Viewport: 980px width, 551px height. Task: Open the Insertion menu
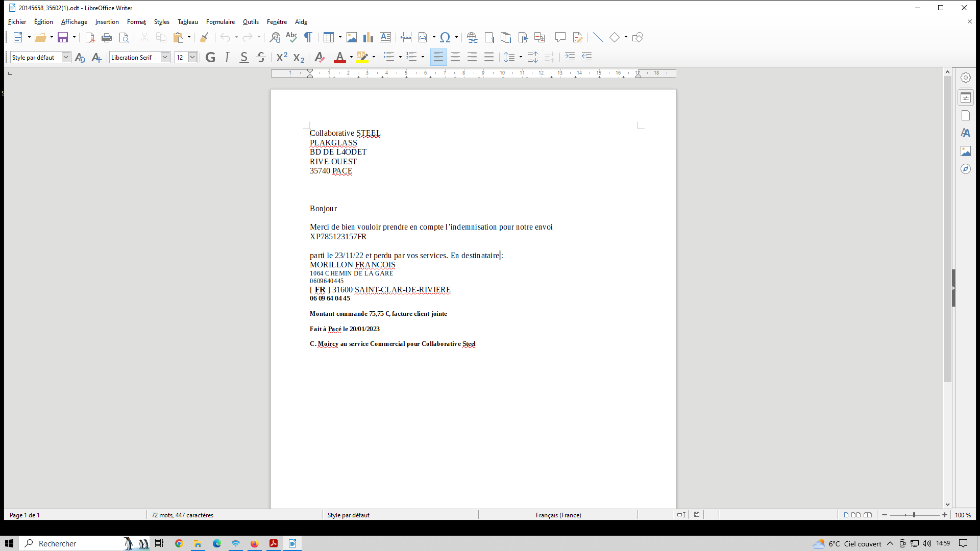click(x=107, y=22)
